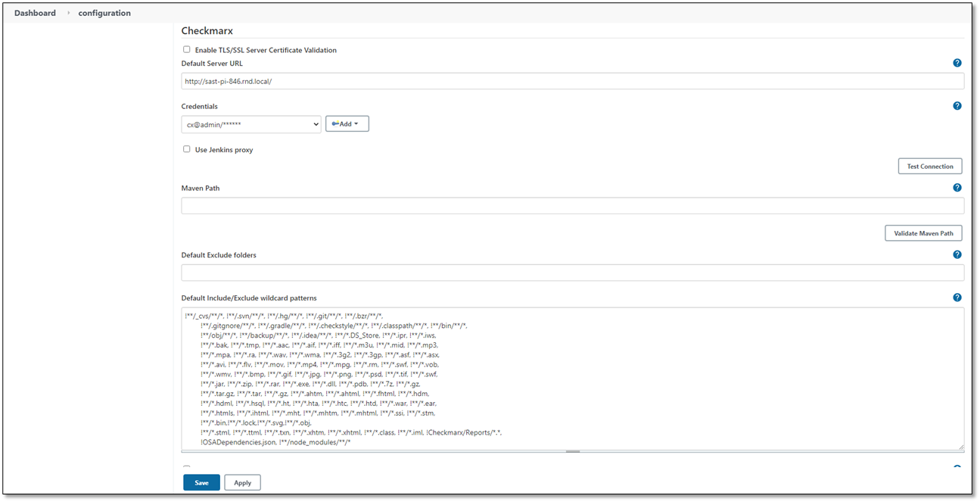Open help for Maven Path

[957, 188]
